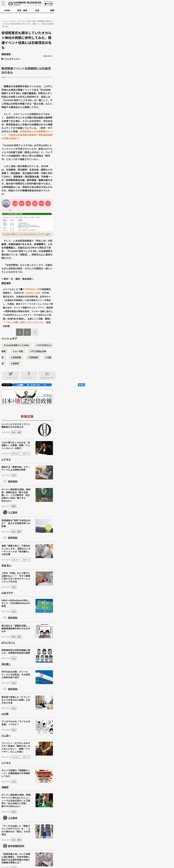Share via the Facebook シェア icon
The height and width of the screenshot is (868, 174).
29,375
